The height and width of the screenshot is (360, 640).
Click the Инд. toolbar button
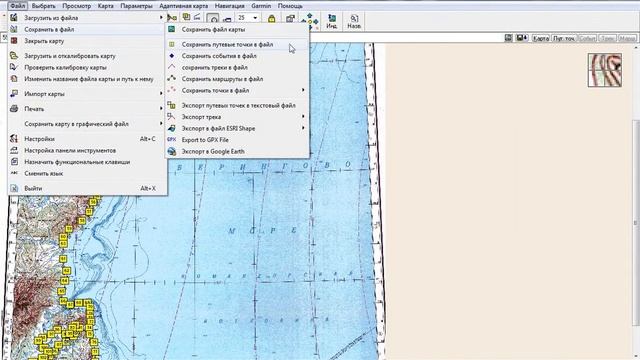[x=332, y=21]
